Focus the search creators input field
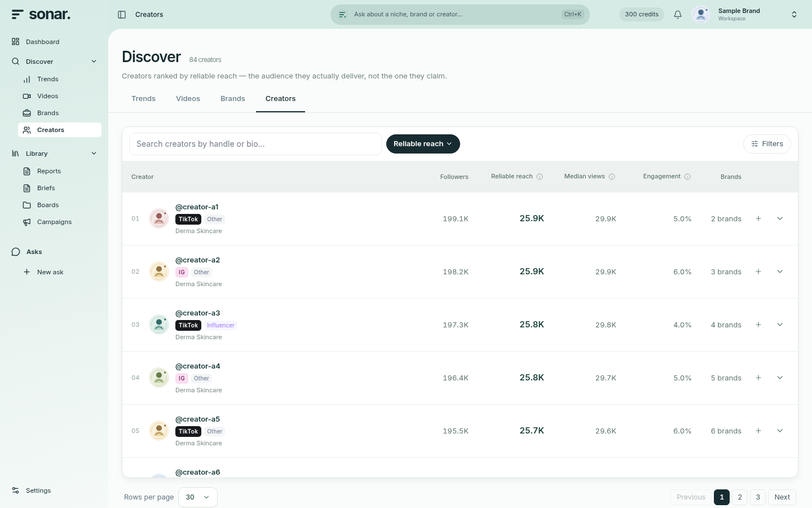The image size is (812, 508). coord(255,144)
